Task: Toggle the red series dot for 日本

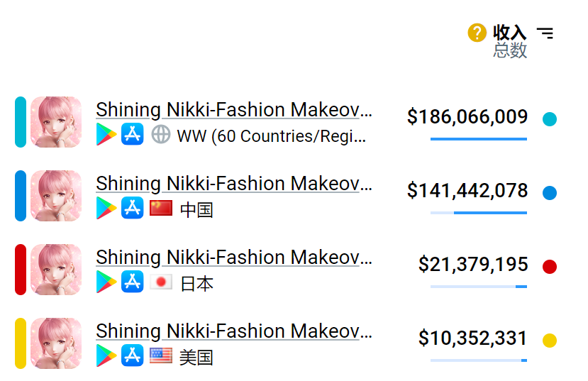Action: 549,267
